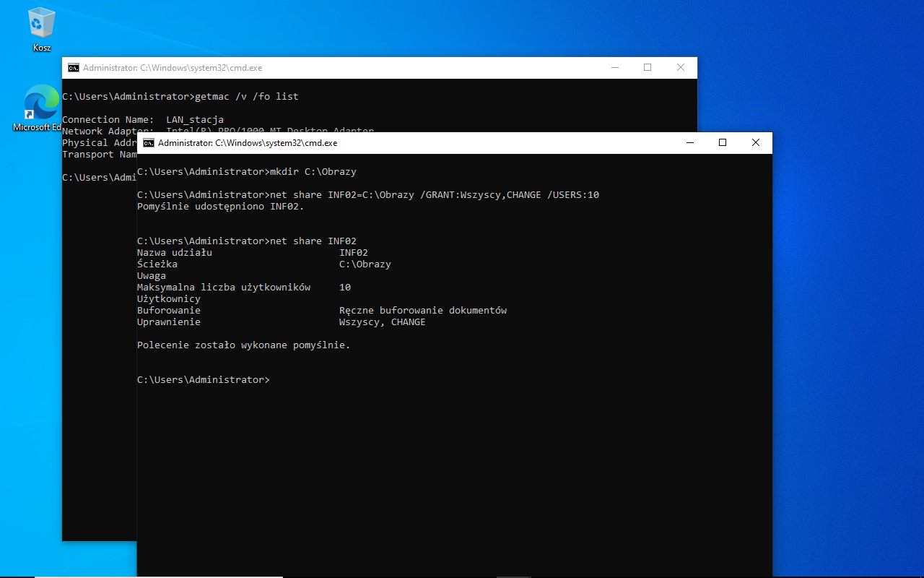Click 'getmac /v /fo list' command in back window
This screenshot has height=578, width=924.
click(x=247, y=97)
